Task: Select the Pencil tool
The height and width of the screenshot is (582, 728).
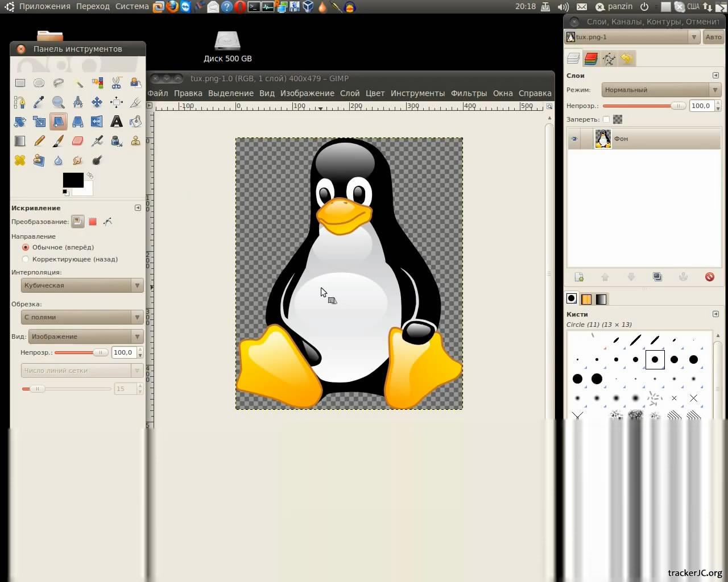Action: pyautogui.click(x=39, y=141)
